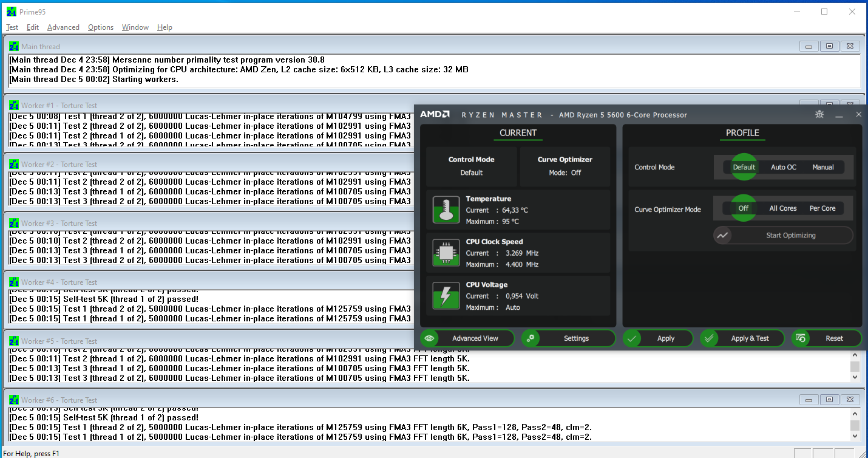
Task: Click the graph icon beside Start Optimizing
Action: click(722, 235)
